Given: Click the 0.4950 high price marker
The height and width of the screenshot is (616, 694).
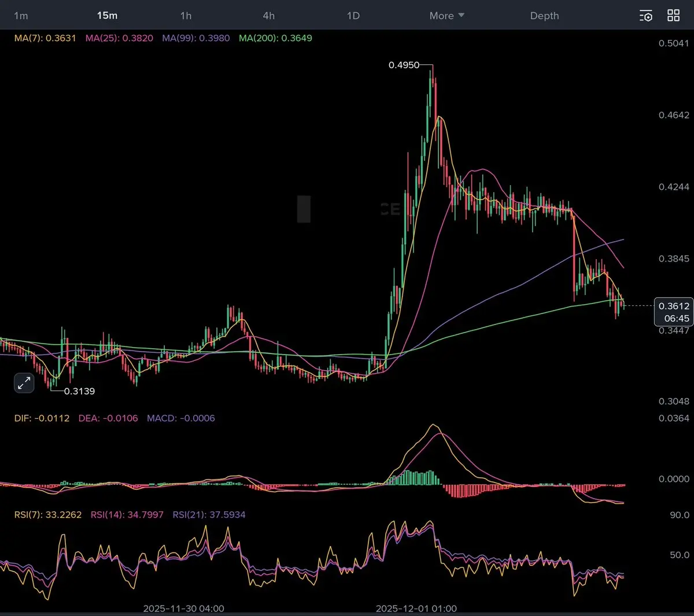Looking at the screenshot, I should click(404, 65).
